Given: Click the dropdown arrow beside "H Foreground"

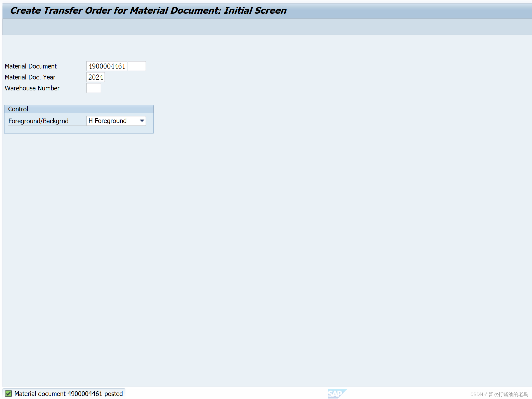Looking at the screenshot, I should pos(142,121).
